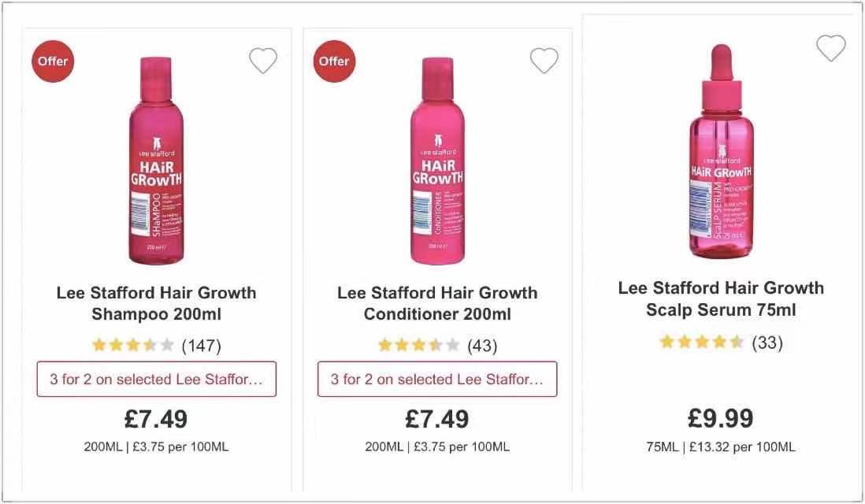Open Lee Stafford Hair Growth Shampoo 200ml title
The height and width of the screenshot is (504, 865).
pyautogui.click(x=156, y=303)
